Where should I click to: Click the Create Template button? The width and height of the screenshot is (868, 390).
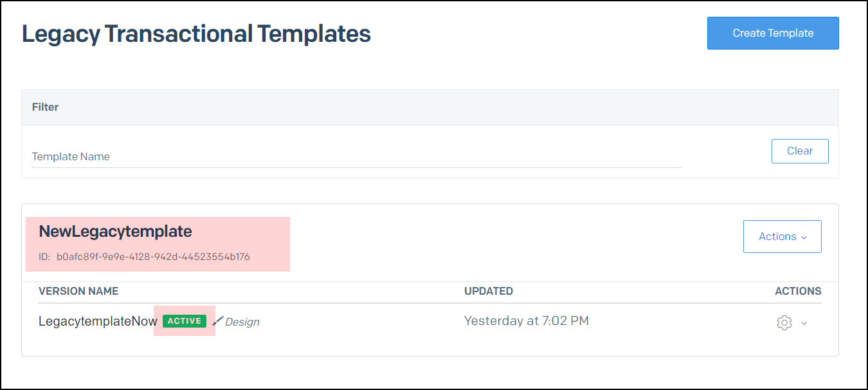[773, 33]
